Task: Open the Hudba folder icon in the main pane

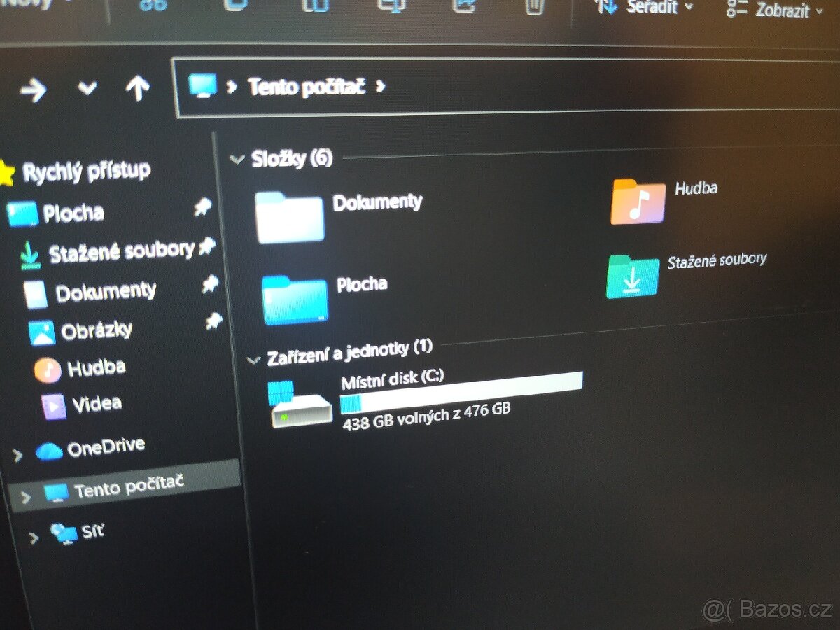Action: pyautogui.click(x=638, y=202)
